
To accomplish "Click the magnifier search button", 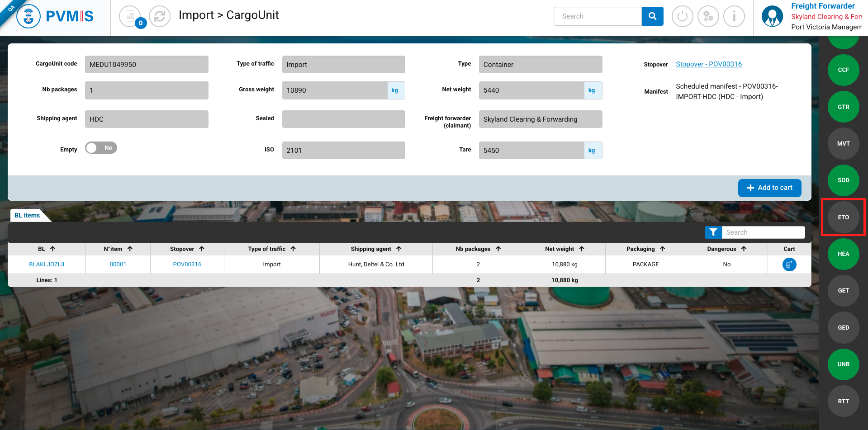I will 652,16.
